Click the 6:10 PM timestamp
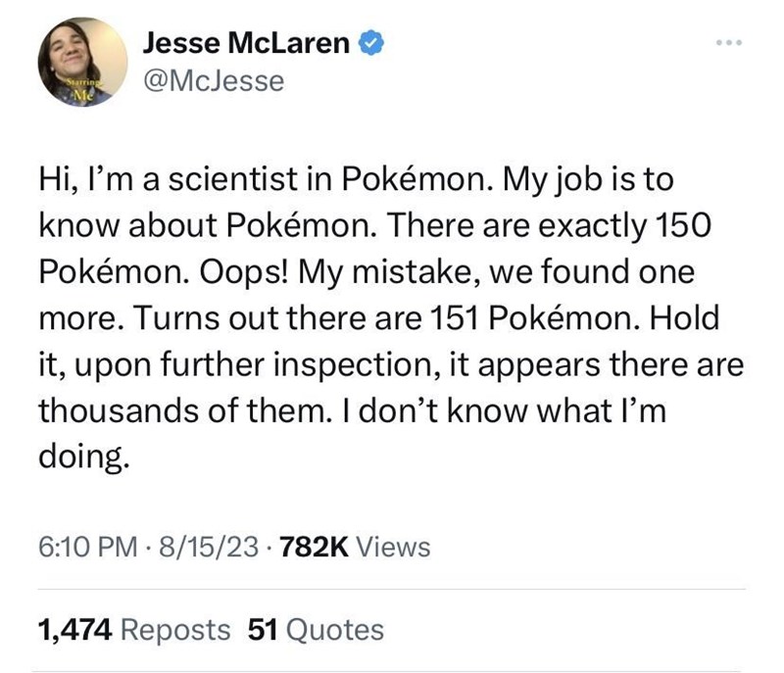Viewport: 784px width, 673px height. 84,547
